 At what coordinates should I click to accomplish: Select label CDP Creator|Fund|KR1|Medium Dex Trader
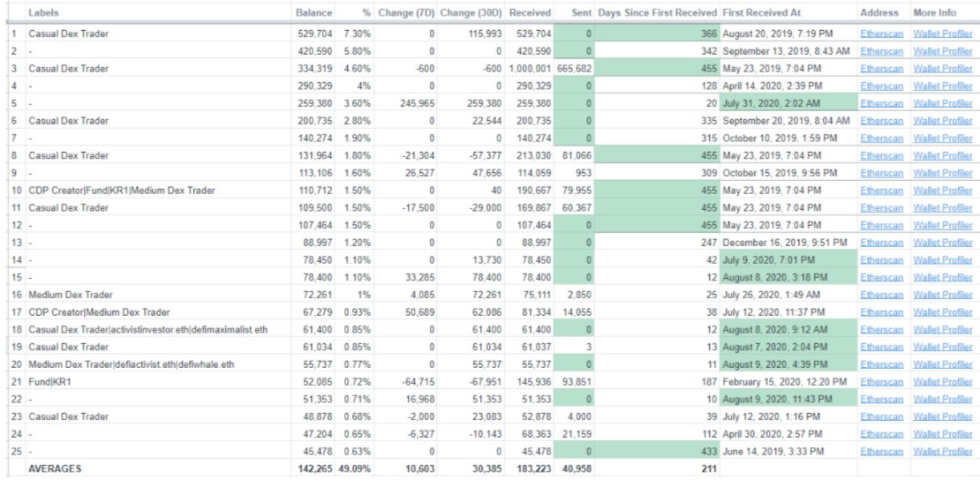click(122, 191)
